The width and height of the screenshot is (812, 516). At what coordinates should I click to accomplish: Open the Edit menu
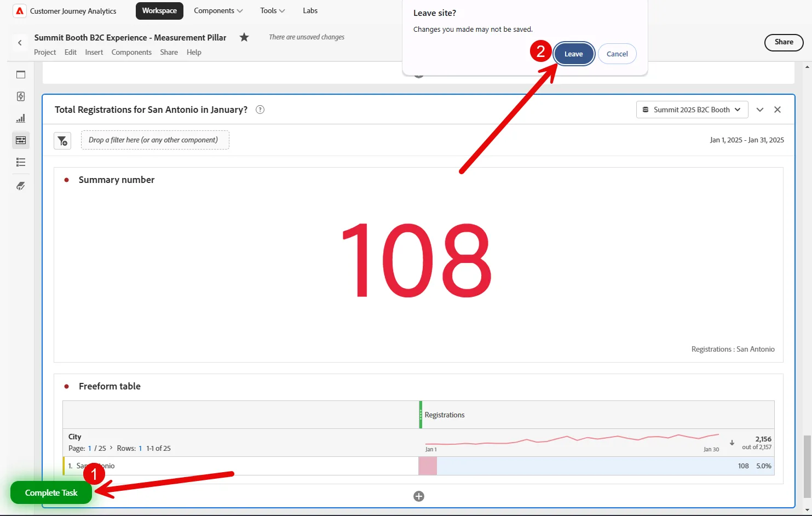click(71, 52)
